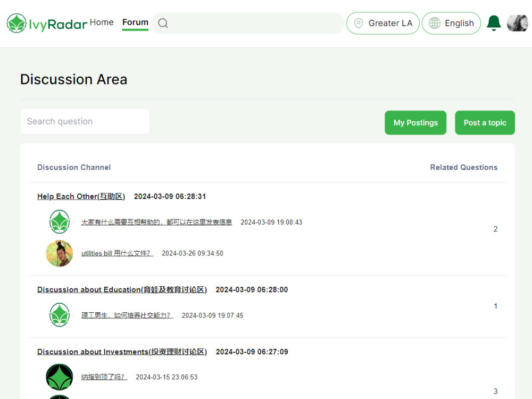The width and height of the screenshot is (532, 399).
Task: Open the post 理工男生，如何培养社交能力
Action: tap(127, 315)
